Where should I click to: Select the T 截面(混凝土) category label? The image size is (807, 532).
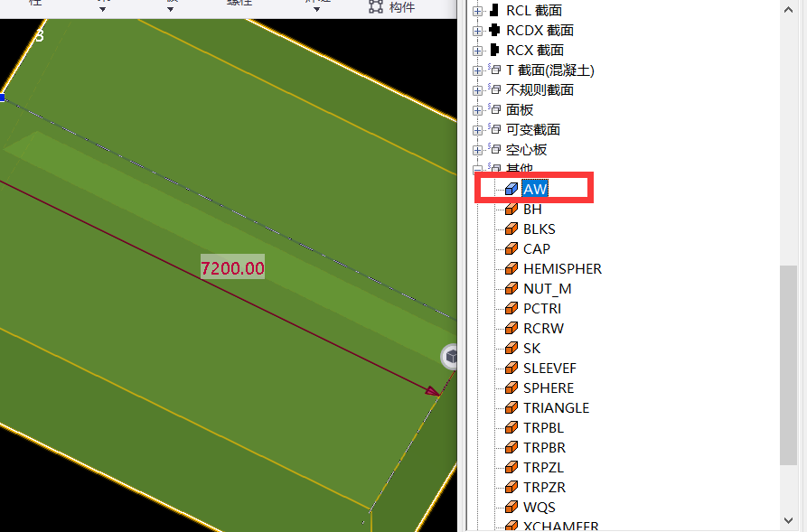click(550, 70)
